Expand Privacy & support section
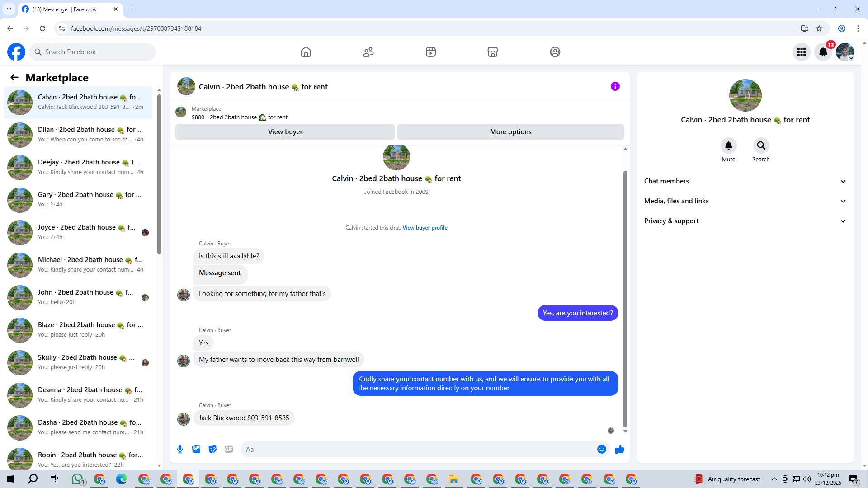The image size is (868, 488). [x=745, y=221]
